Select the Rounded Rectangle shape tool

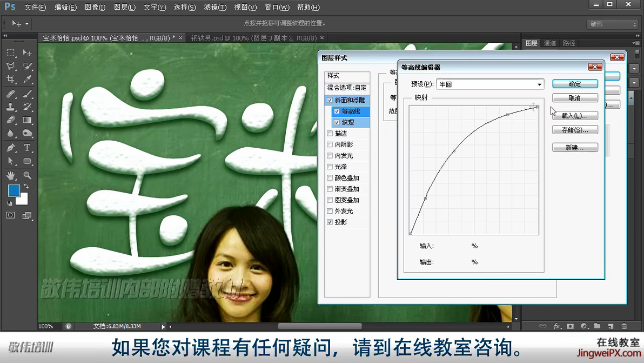pyautogui.click(x=27, y=161)
